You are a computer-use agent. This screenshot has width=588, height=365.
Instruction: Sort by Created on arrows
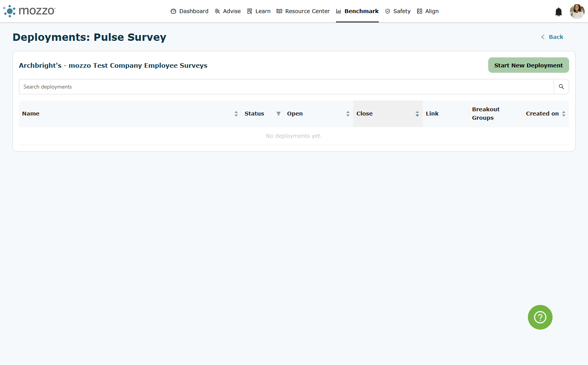click(x=564, y=114)
